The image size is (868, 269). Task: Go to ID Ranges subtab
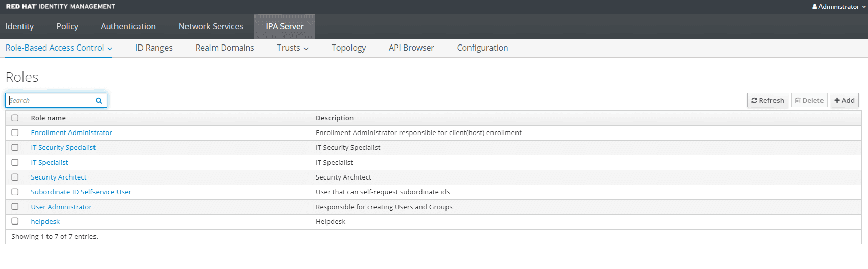154,48
